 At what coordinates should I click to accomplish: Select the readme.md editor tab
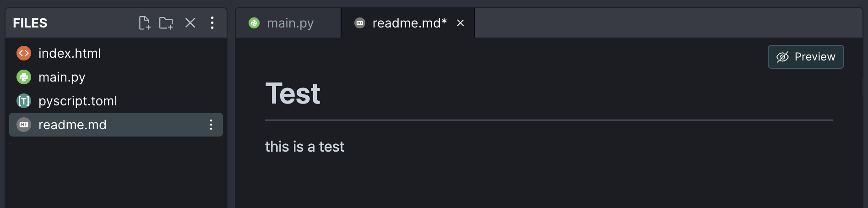tap(409, 23)
